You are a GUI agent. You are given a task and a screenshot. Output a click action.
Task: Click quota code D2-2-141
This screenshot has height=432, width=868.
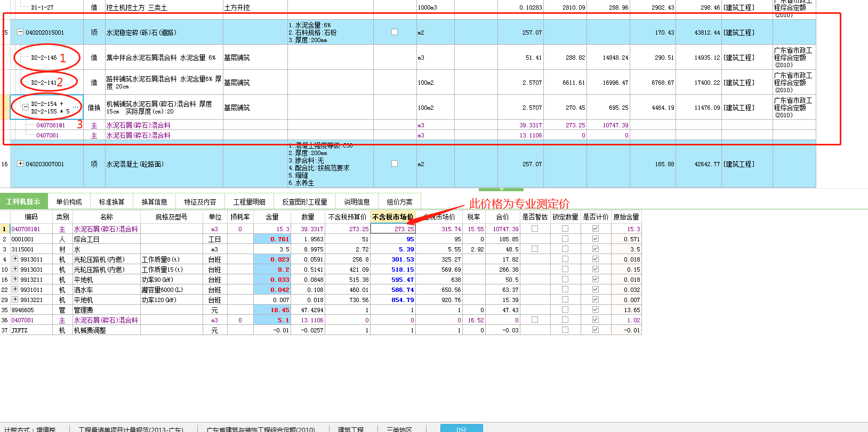coord(44,83)
